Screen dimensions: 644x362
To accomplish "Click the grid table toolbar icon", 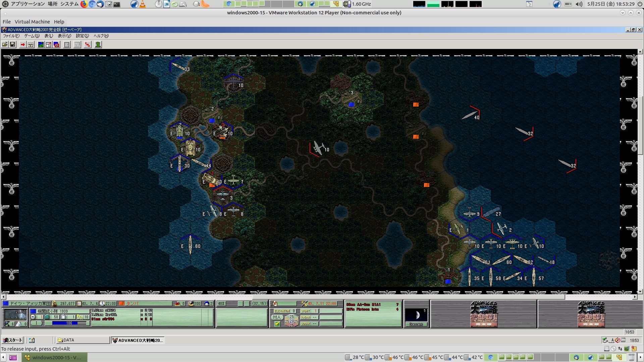I will pyautogui.click(x=67, y=45).
